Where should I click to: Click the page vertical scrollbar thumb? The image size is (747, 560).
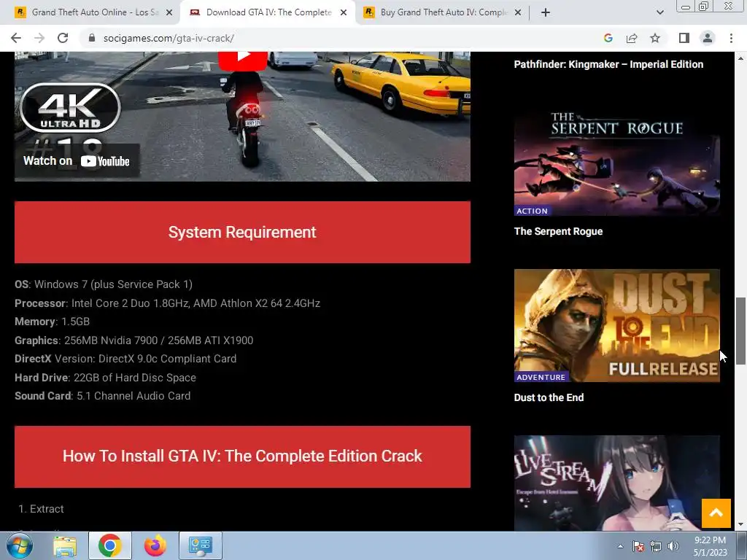(x=740, y=331)
